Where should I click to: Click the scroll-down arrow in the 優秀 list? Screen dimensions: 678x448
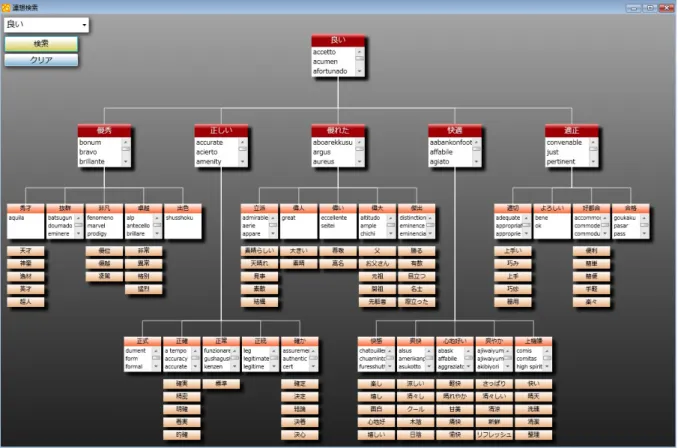click(126, 162)
